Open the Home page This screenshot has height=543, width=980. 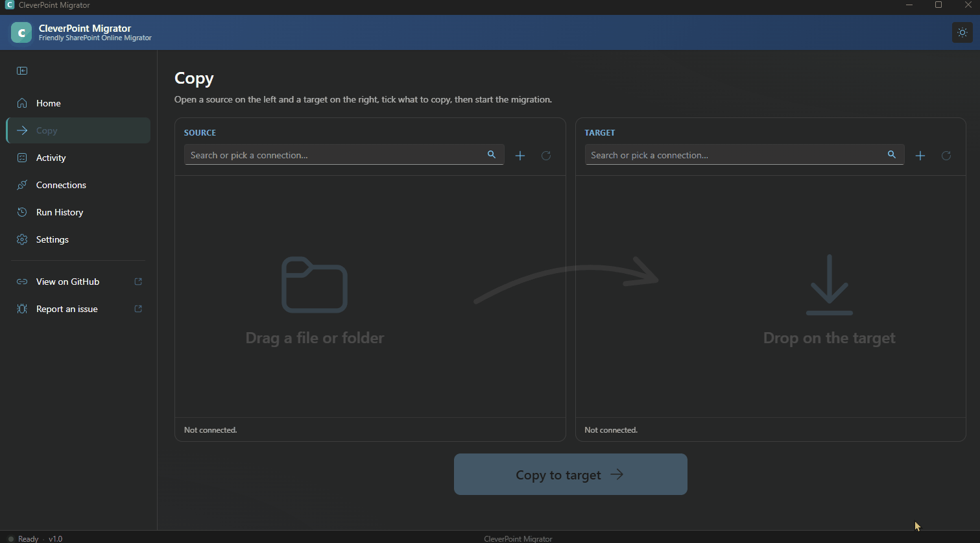click(x=78, y=103)
